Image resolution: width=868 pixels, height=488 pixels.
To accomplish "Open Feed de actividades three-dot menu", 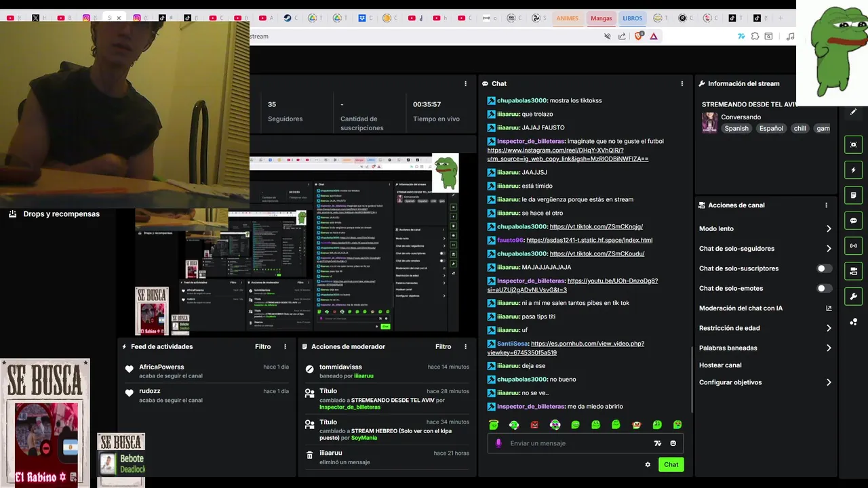I will (285, 346).
